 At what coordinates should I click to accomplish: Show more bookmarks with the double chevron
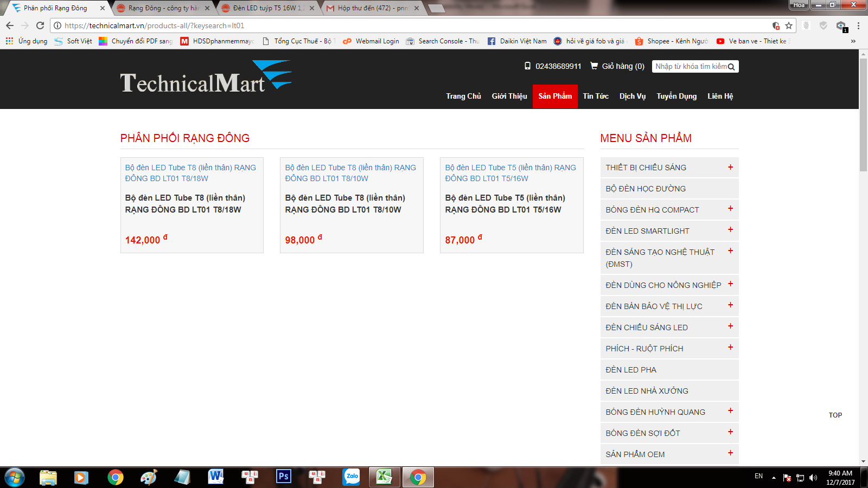click(x=853, y=41)
